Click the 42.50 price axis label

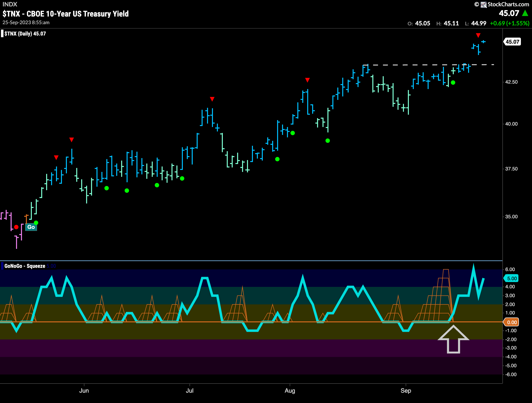(x=511, y=82)
